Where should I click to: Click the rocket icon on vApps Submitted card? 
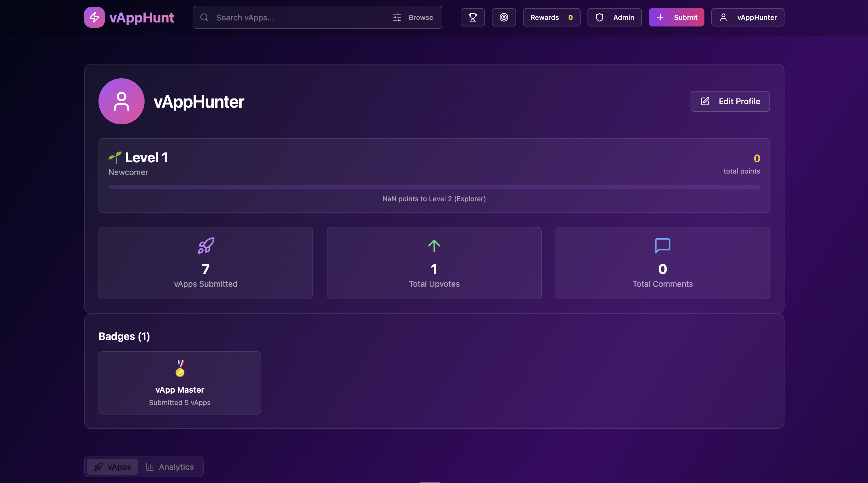pyautogui.click(x=206, y=246)
